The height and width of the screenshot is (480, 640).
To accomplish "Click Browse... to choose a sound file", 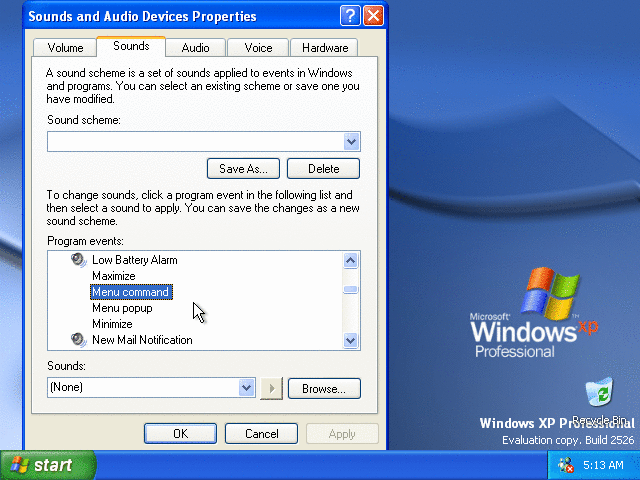I will (x=324, y=389).
